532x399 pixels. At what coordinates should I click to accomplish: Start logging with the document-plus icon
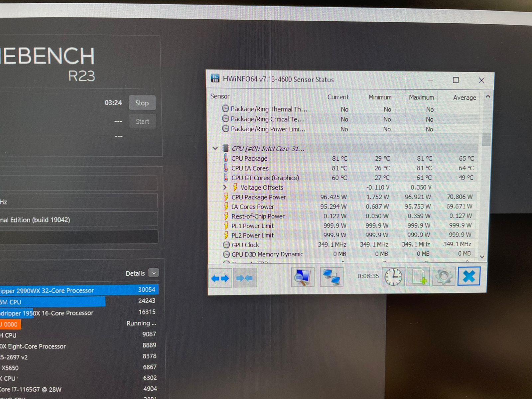tap(419, 277)
